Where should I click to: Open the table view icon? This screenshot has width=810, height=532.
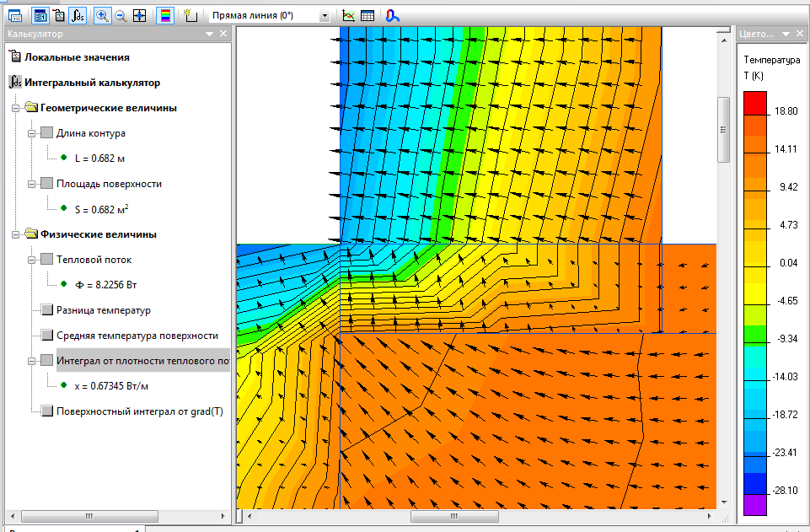367,15
